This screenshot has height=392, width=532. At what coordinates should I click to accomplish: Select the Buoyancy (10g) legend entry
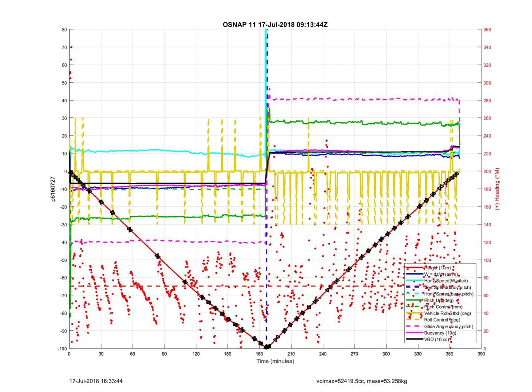(x=439, y=332)
